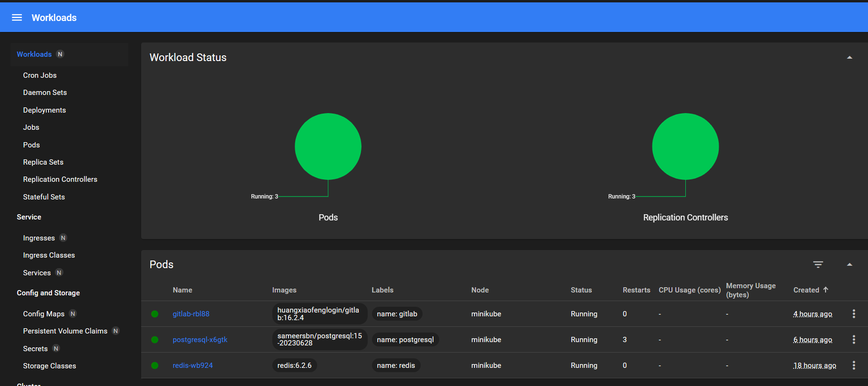Click the N badge next to Workloads

point(60,54)
